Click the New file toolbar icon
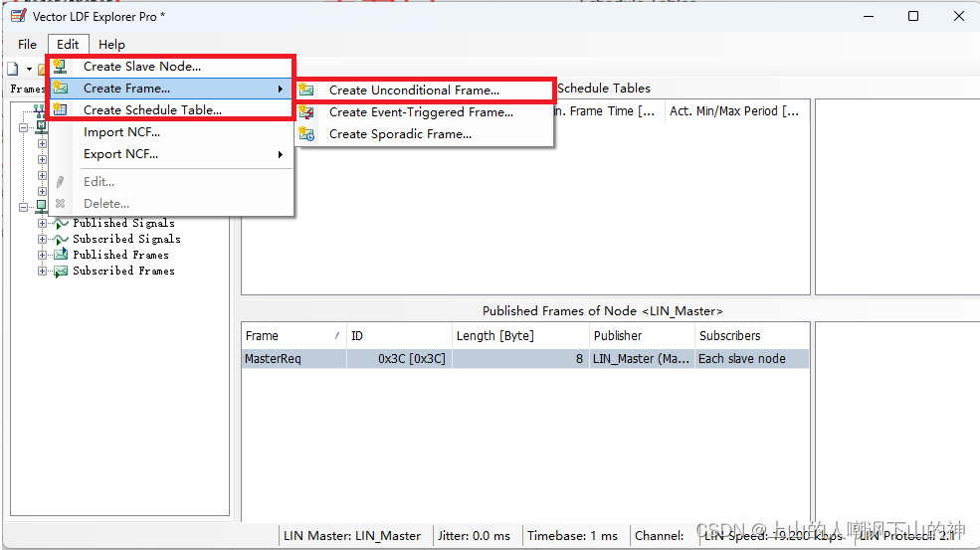The image size is (980, 550). (x=13, y=68)
